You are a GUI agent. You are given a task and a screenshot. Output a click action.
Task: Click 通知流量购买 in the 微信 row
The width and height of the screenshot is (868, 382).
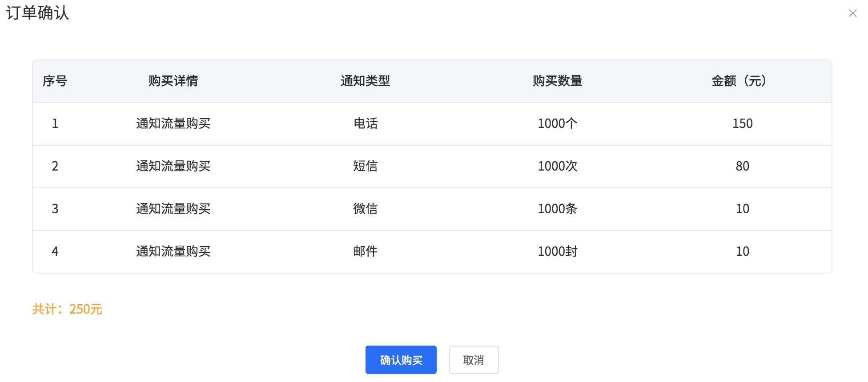pos(173,209)
